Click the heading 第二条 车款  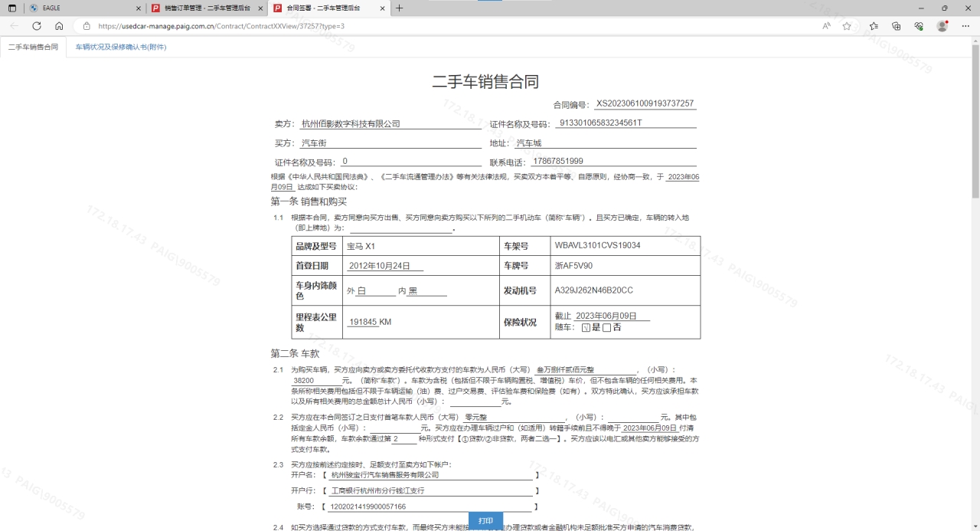(295, 353)
